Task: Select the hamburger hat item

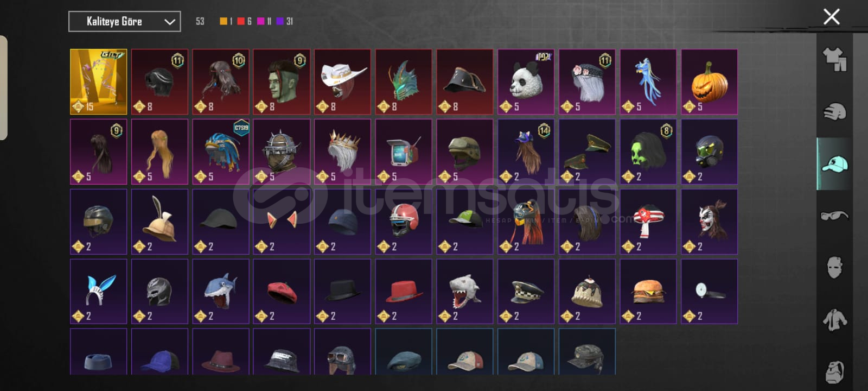Action: click(x=648, y=292)
